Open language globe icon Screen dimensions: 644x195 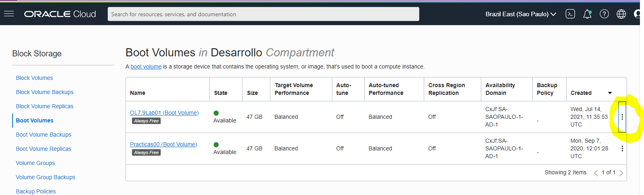621,14
